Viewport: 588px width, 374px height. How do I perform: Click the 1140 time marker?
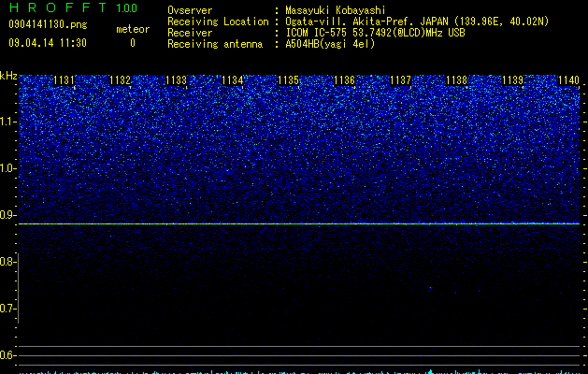568,80
